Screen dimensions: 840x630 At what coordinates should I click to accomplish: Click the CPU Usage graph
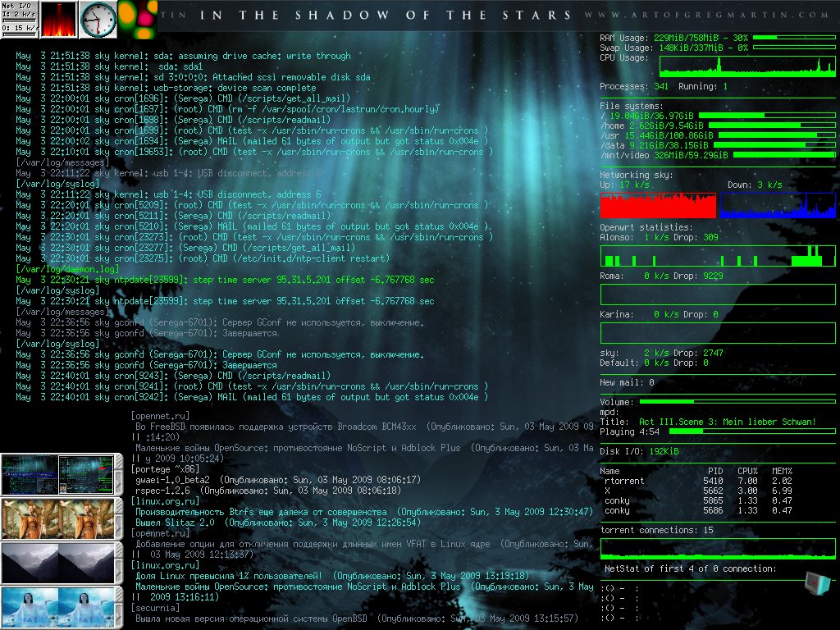(x=747, y=67)
